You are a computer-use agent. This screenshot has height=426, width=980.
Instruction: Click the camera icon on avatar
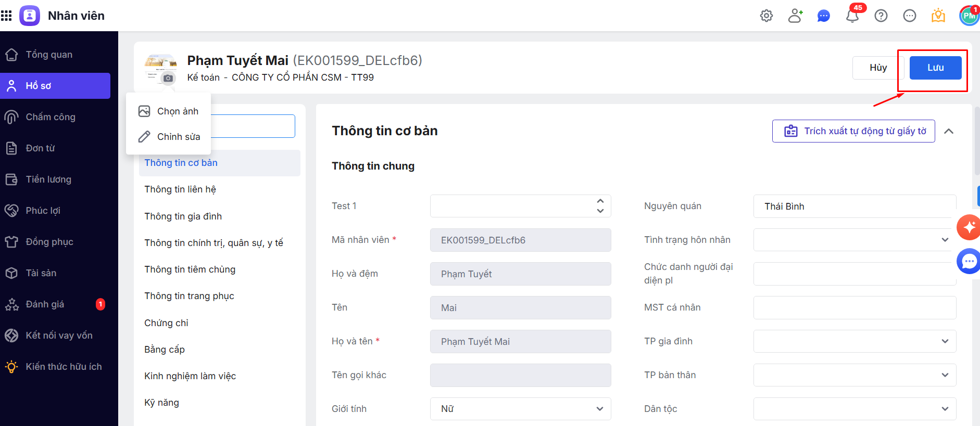(x=168, y=79)
